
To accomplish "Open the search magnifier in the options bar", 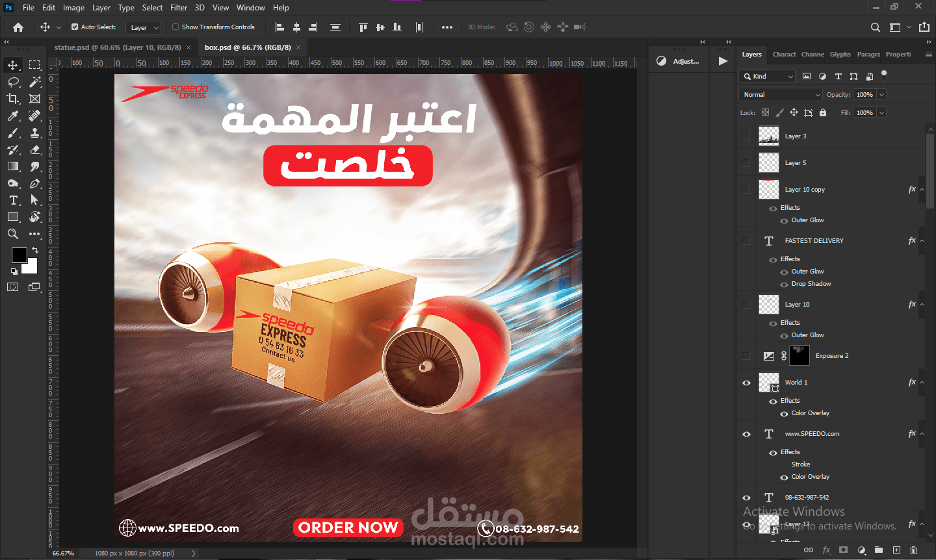I will tap(876, 27).
